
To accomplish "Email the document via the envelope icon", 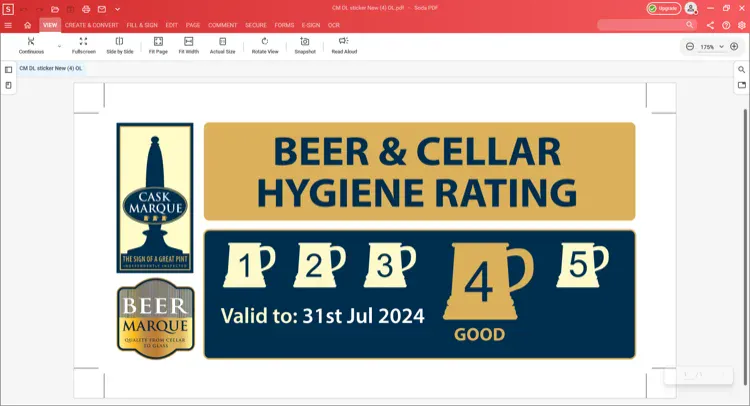I will 102,9.
